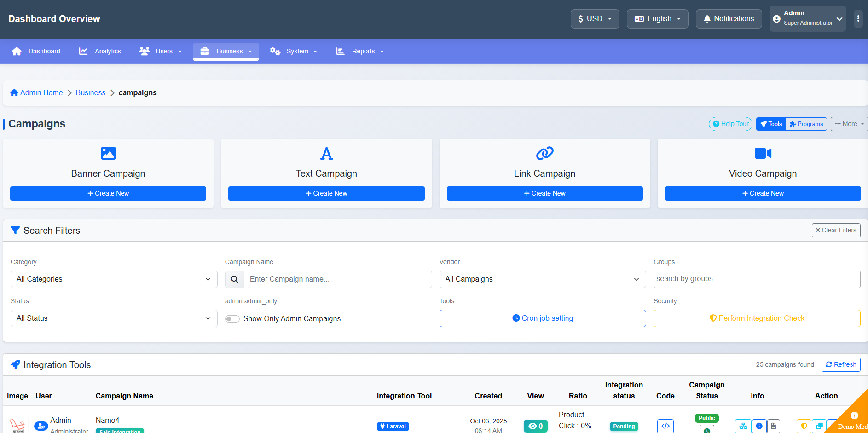Open the Notifications button
The height and width of the screenshot is (433, 868).
[x=729, y=19]
